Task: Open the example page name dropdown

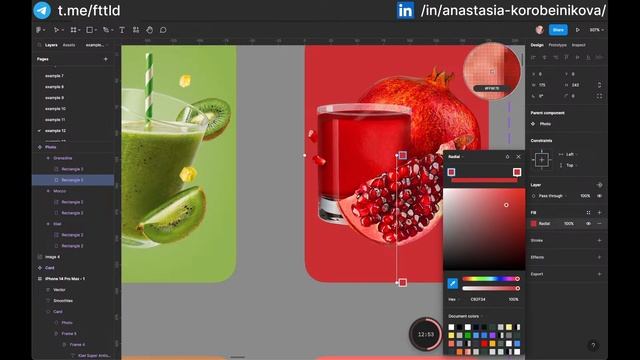Action: pyautogui.click(x=97, y=45)
